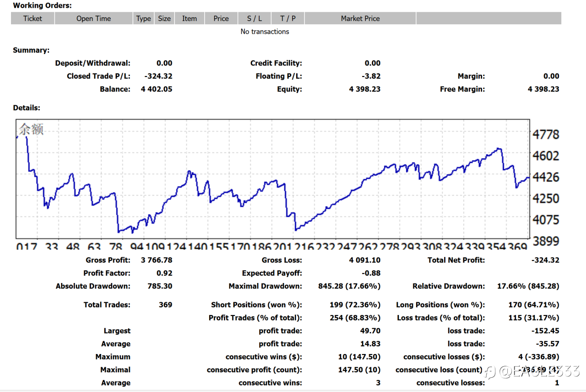Select the 'Summary:' heading
Image resolution: width=586 pixels, height=392 pixels.
31,50
